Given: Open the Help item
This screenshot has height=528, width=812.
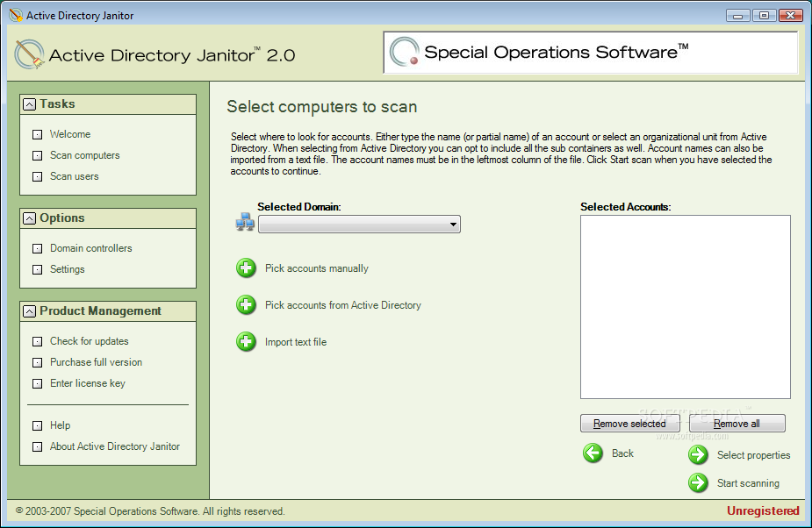Looking at the screenshot, I should coord(60,425).
